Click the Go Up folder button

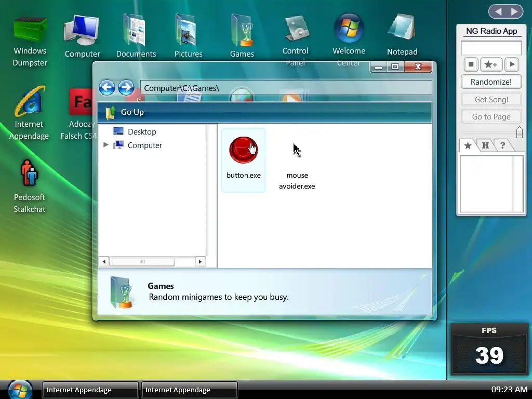[125, 112]
